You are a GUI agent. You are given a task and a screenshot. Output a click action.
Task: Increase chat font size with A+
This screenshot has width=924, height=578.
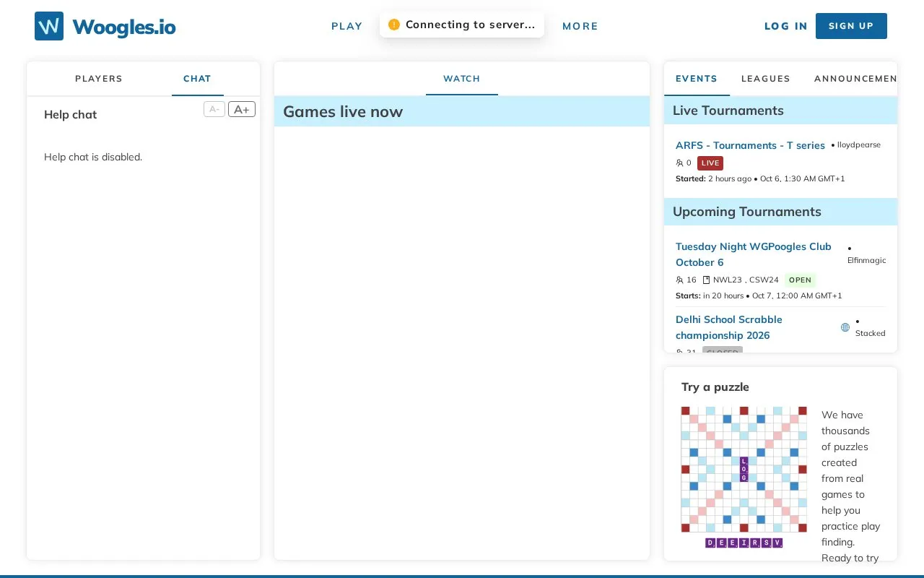click(x=242, y=109)
